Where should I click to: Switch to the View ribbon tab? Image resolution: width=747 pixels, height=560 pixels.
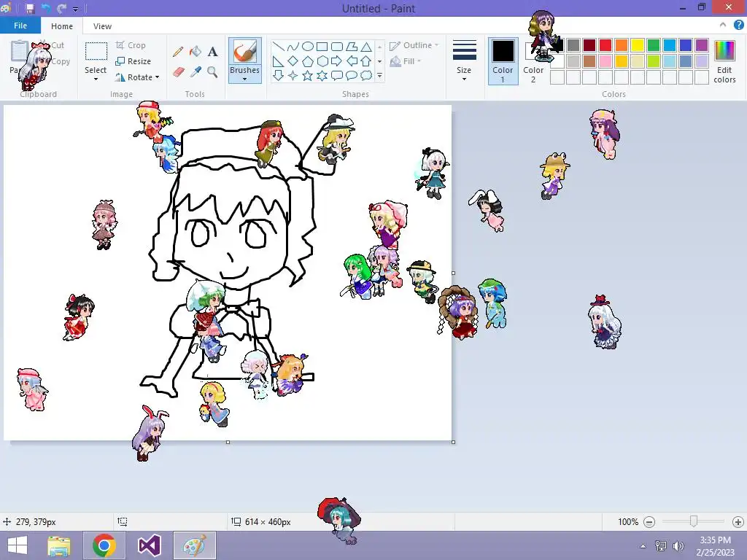pos(102,26)
